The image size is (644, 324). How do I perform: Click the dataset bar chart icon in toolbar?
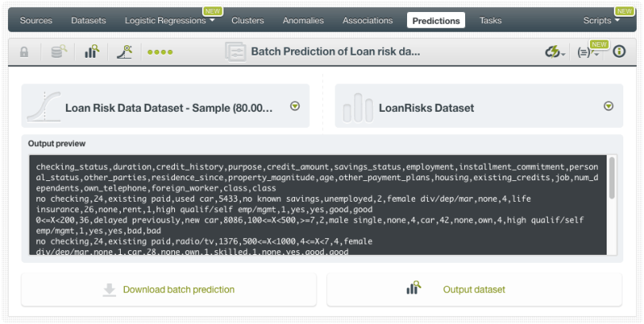click(x=91, y=52)
